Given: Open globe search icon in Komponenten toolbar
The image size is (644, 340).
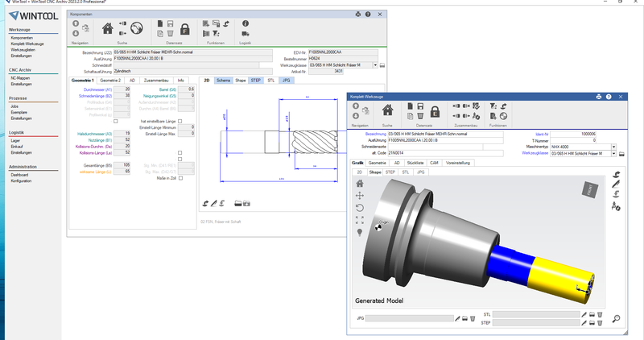Looking at the screenshot, I should click(137, 28).
